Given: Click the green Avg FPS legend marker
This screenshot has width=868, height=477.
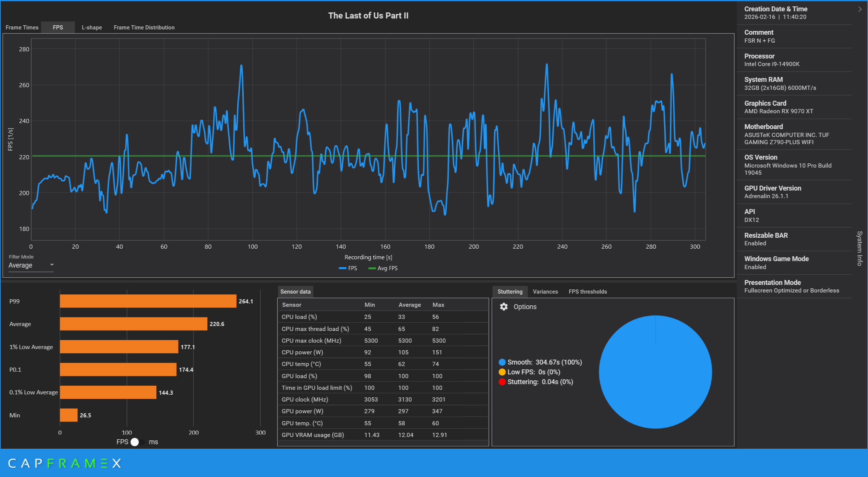Looking at the screenshot, I should pos(372,268).
